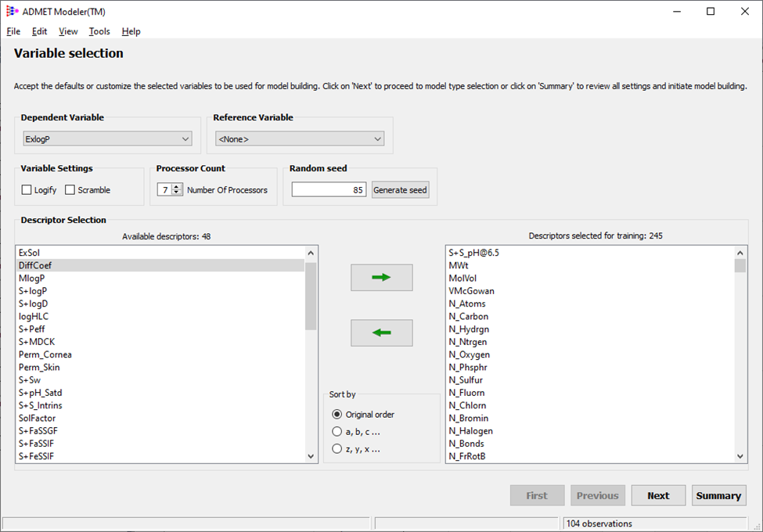
Task: Open the Reference Variable dropdown
Action: pos(300,139)
